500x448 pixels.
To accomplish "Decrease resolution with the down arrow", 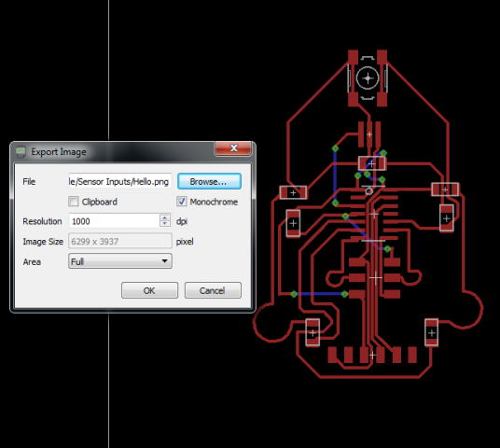I will [x=165, y=224].
